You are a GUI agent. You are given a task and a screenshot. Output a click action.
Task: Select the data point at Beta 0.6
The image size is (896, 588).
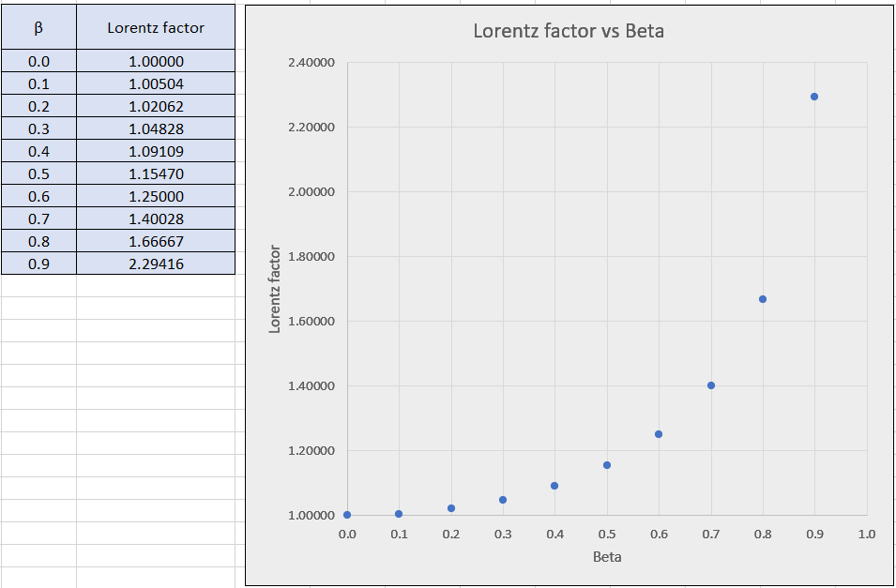coord(659,434)
